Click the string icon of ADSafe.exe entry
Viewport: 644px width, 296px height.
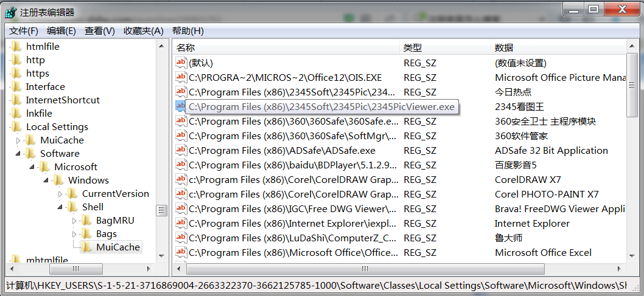181,151
